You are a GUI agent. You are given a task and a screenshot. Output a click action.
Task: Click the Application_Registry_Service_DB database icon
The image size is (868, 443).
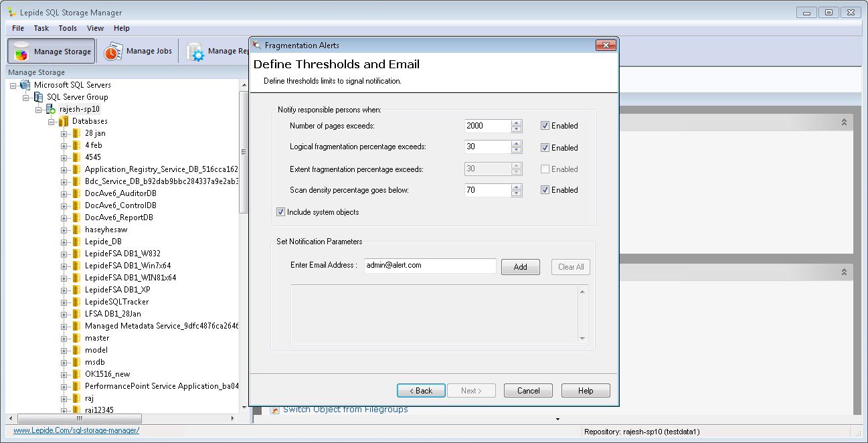[x=76, y=169]
